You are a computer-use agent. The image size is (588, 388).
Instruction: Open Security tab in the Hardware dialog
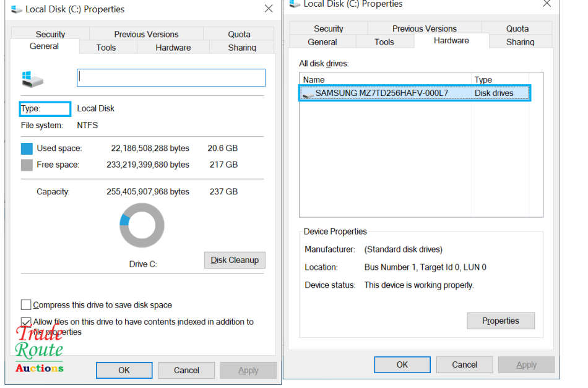pyautogui.click(x=328, y=28)
